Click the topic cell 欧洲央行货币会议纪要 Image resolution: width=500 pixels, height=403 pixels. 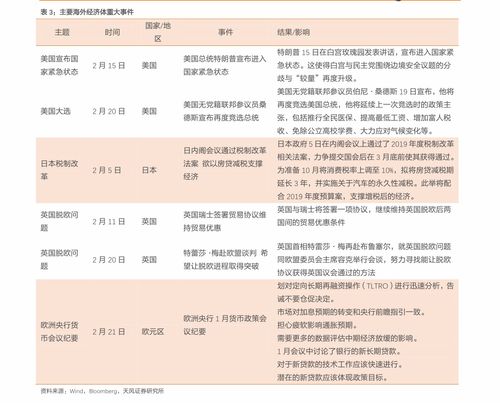tap(59, 331)
